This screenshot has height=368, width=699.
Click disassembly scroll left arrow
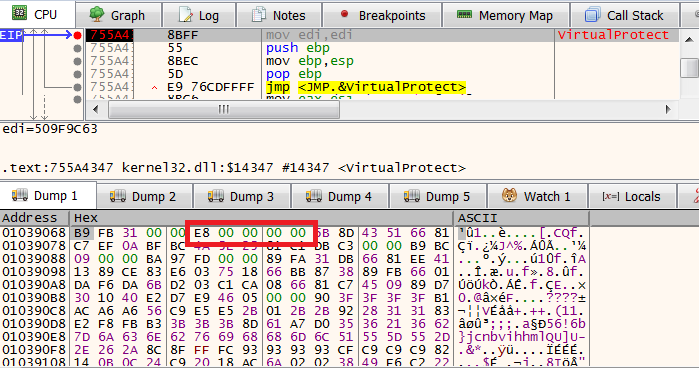pos(95,109)
